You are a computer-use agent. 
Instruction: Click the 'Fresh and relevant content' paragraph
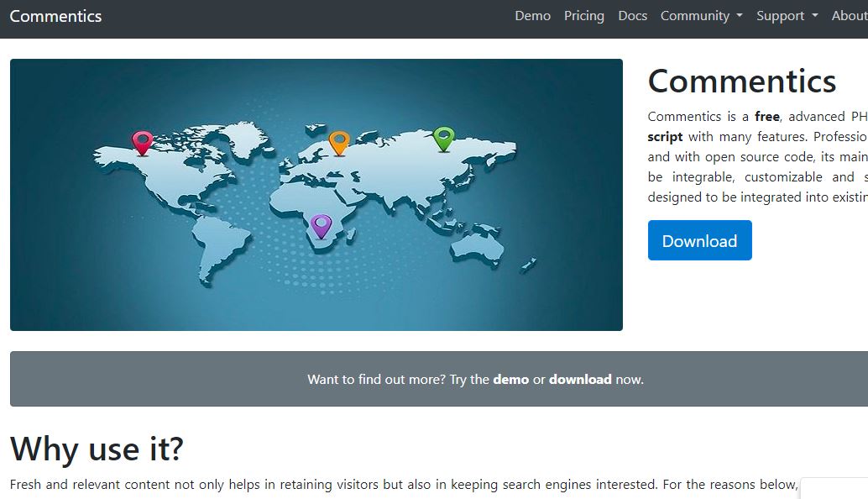tap(404, 485)
